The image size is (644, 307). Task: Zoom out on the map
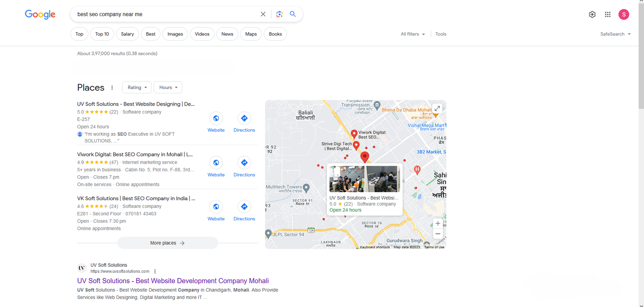[x=438, y=234]
